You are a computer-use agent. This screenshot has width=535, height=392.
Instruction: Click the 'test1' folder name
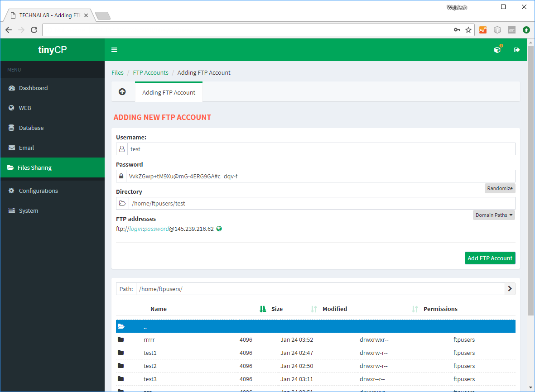(150, 353)
